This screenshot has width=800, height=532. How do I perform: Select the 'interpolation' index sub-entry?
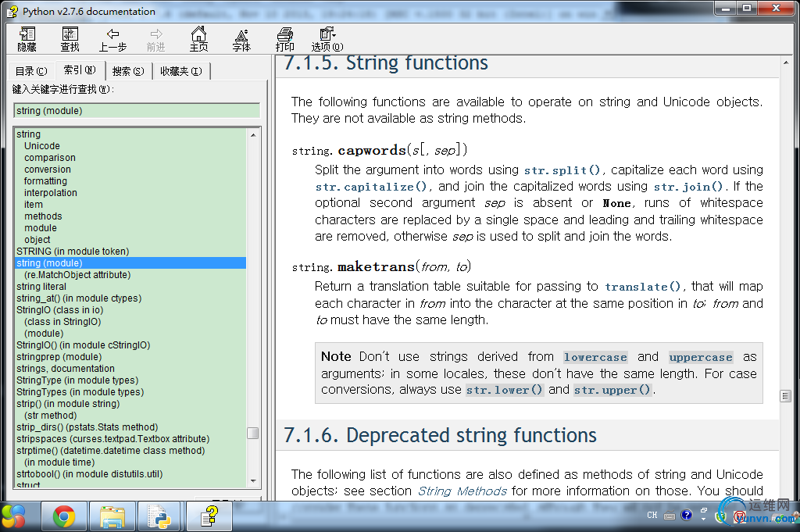point(51,193)
